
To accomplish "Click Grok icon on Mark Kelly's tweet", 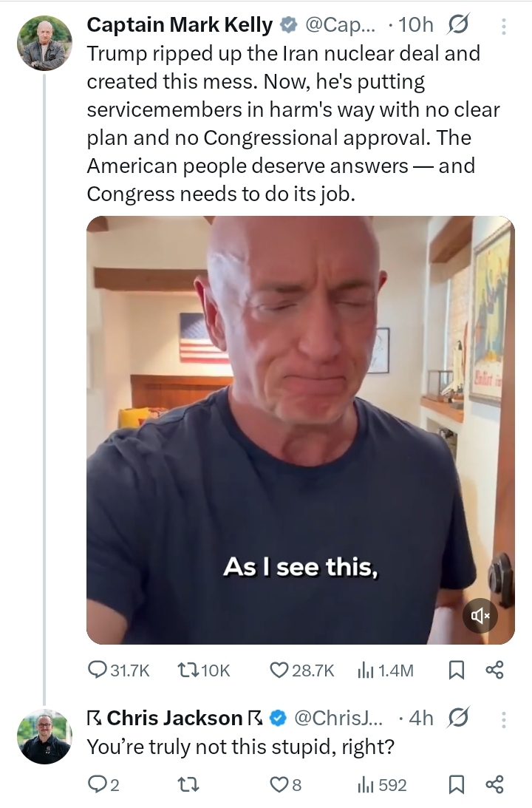I will click(x=459, y=26).
